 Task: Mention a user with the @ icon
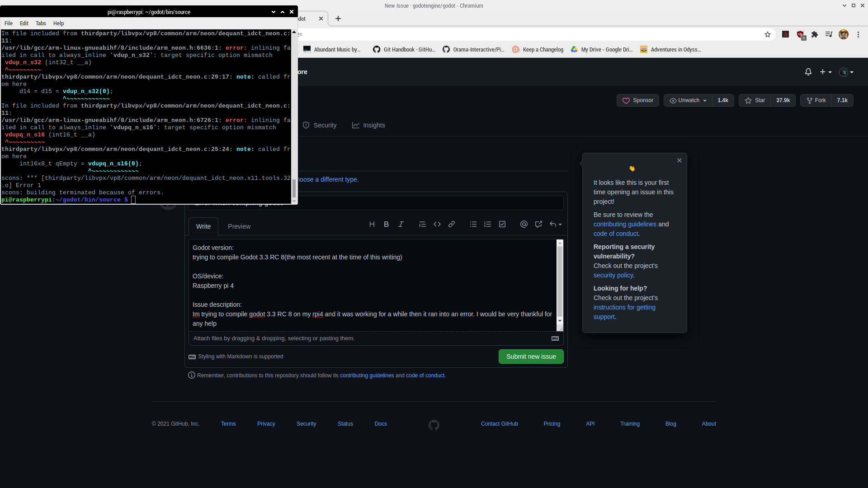[x=524, y=224]
